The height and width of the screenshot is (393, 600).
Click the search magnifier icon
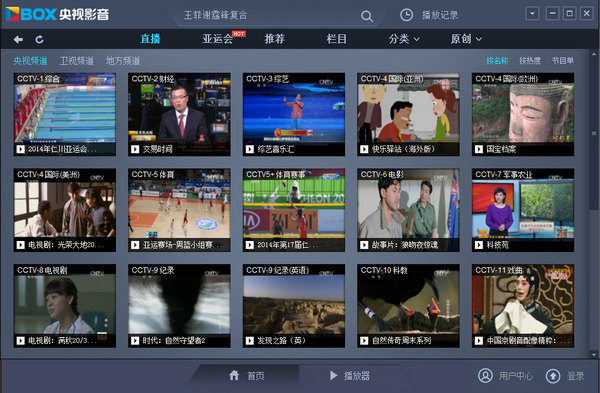[x=367, y=16]
